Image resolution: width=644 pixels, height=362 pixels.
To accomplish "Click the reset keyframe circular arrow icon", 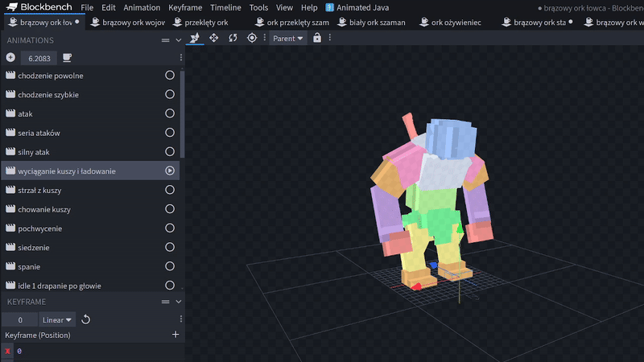I will tap(86, 319).
